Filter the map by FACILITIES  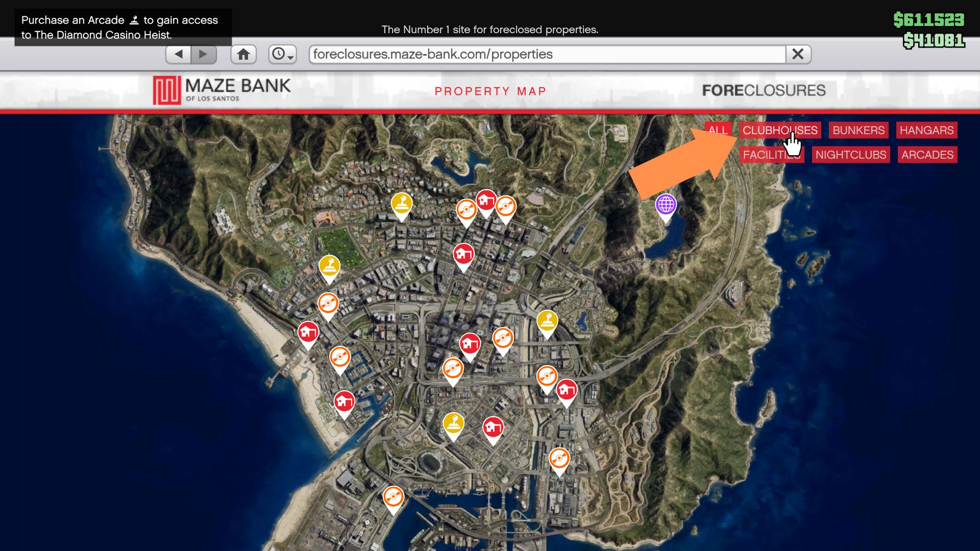pyautogui.click(x=771, y=155)
